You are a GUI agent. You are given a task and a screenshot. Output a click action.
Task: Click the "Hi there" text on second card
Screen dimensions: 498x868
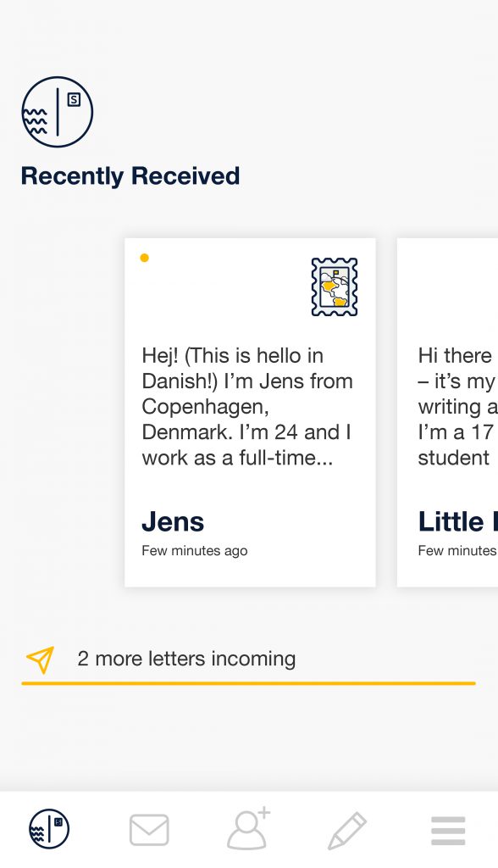coord(454,355)
